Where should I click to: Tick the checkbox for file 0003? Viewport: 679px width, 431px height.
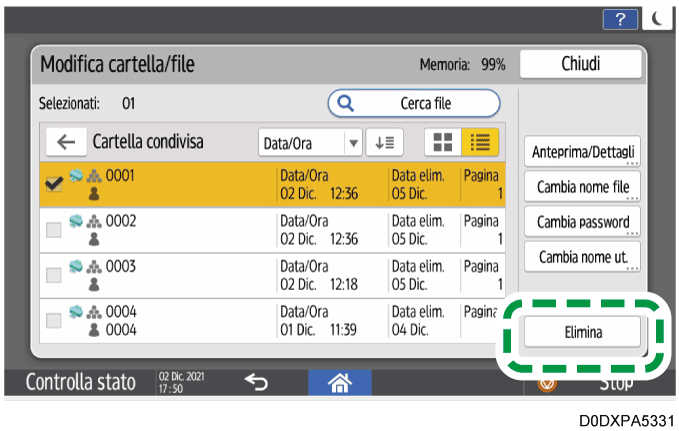[53, 275]
